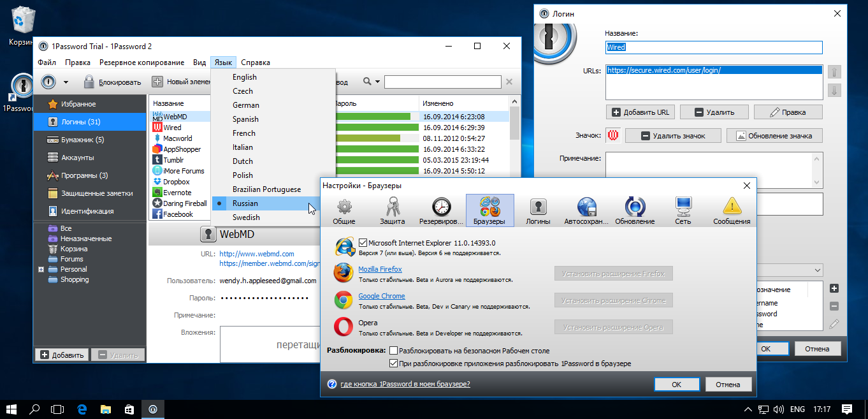This screenshot has width=868, height=419.
Task: Select French language option
Action: pos(273,133)
